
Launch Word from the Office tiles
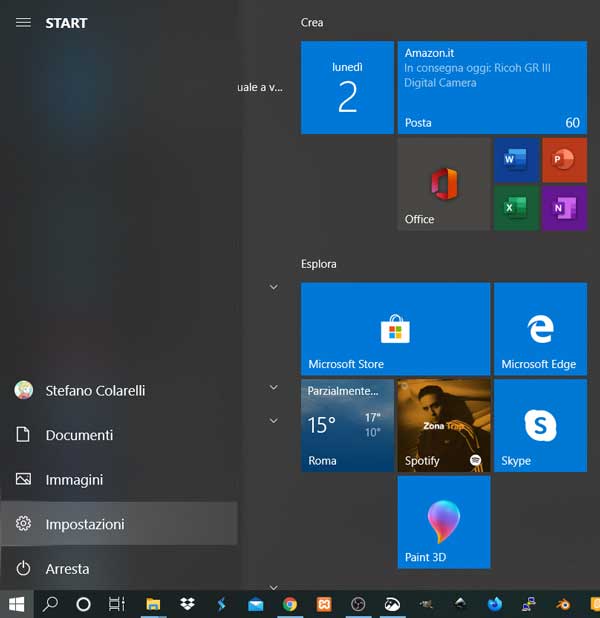click(x=516, y=160)
